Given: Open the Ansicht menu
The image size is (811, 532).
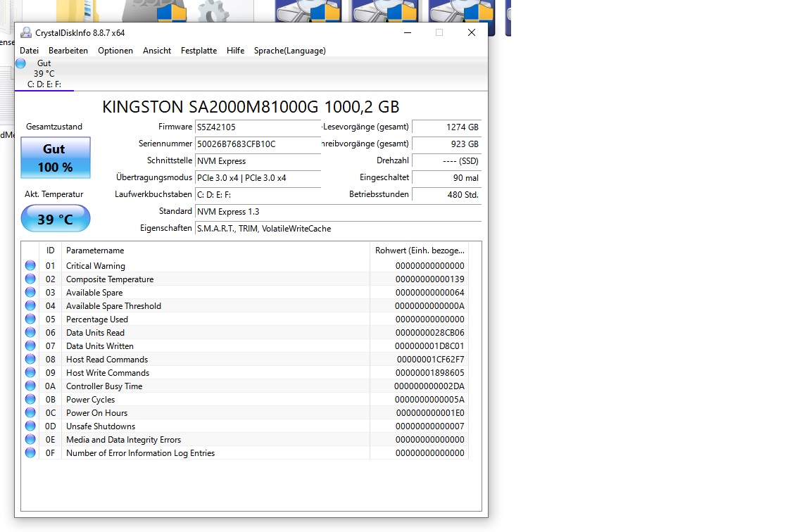Looking at the screenshot, I should click(157, 51).
